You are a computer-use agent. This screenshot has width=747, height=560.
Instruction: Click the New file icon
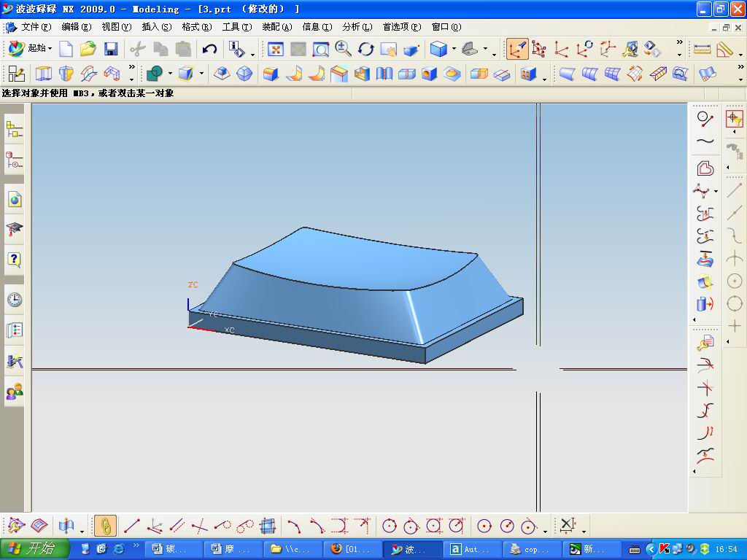[x=65, y=49]
